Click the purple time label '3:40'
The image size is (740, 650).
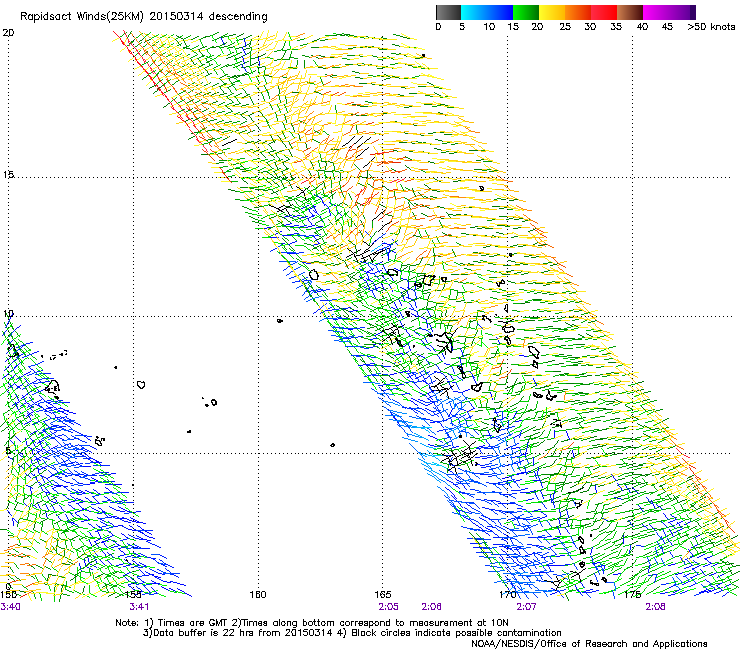coord(10,607)
